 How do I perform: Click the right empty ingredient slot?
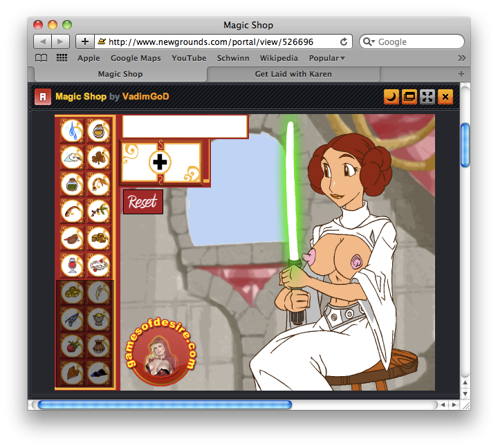click(183, 162)
